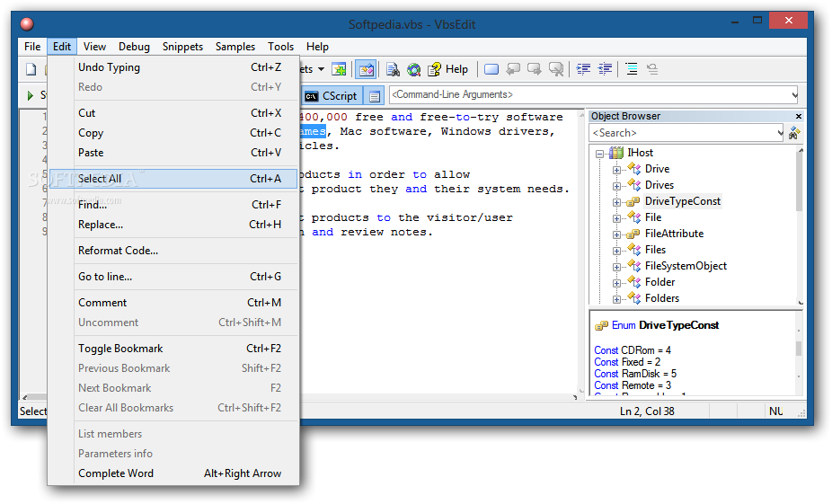Choose Toggle Bookmark from Edit menu
Viewport: 832px width, 504px height.
[x=173, y=349]
